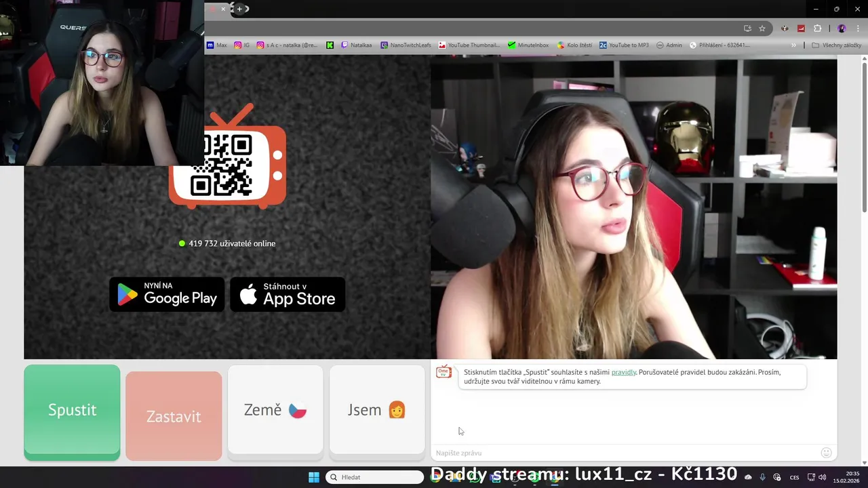Click the Hledat taskbar search box
Screen dimensions: 868x488
[374, 477]
